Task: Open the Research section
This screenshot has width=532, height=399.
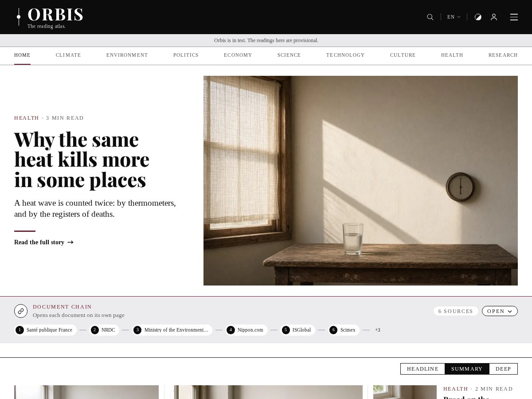Action: [x=503, y=55]
